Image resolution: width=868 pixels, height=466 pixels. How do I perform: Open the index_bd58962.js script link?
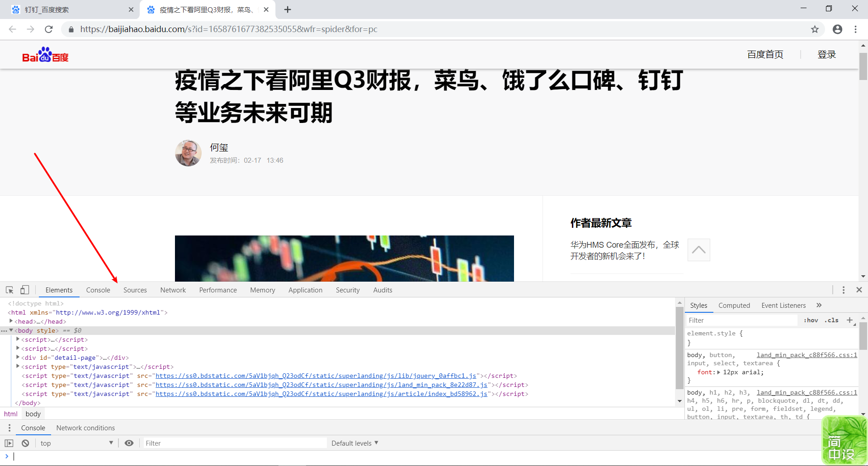pos(321,394)
